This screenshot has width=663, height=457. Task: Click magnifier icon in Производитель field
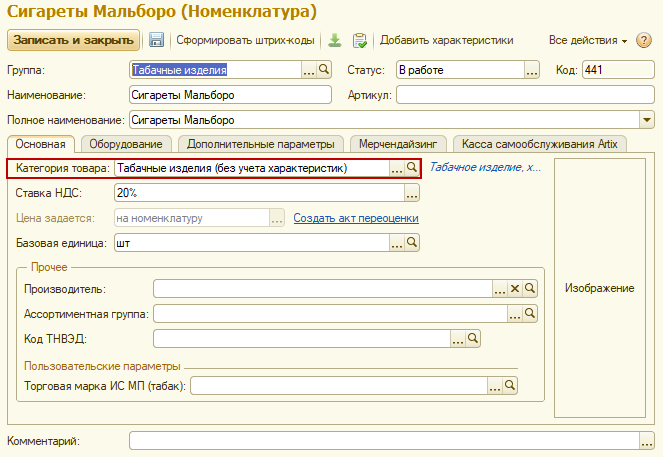[x=529, y=289]
